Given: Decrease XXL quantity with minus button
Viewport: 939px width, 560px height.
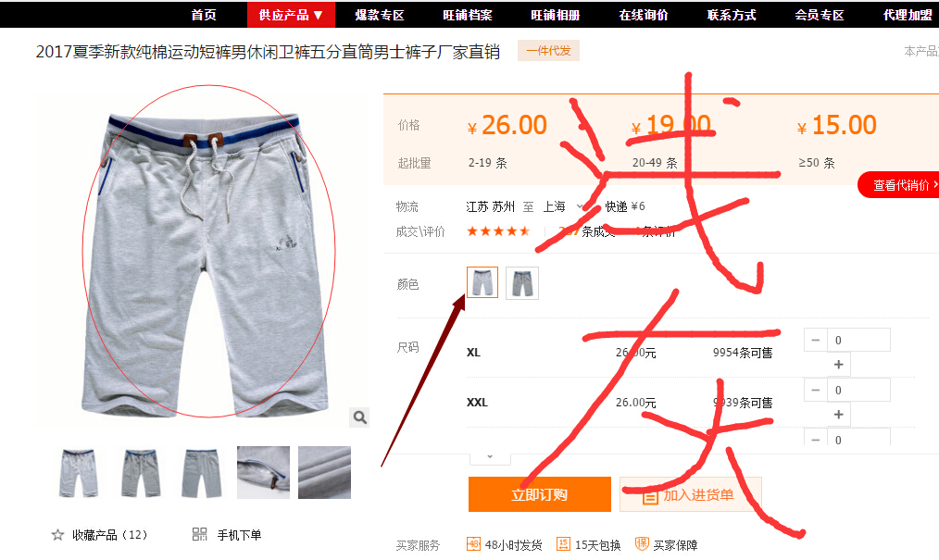Looking at the screenshot, I should 815,390.
